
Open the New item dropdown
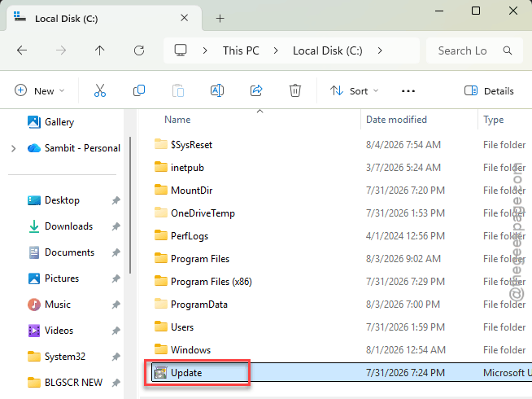click(39, 90)
